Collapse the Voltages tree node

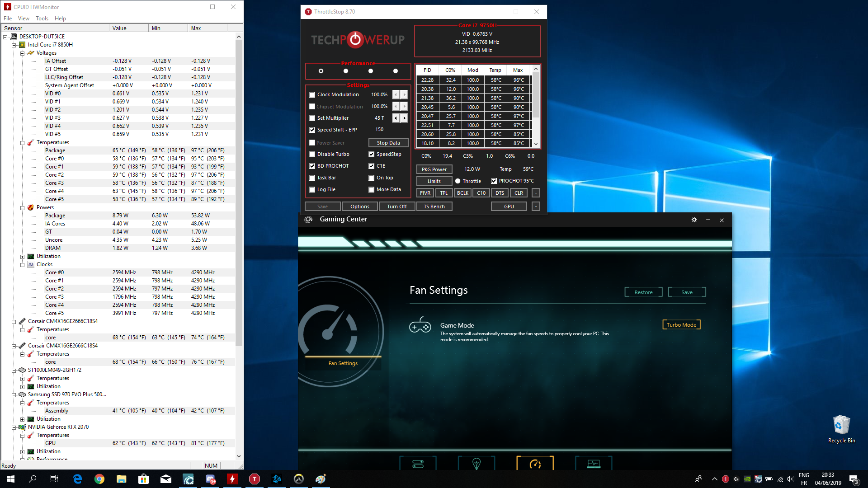pyautogui.click(x=22, y=53)
